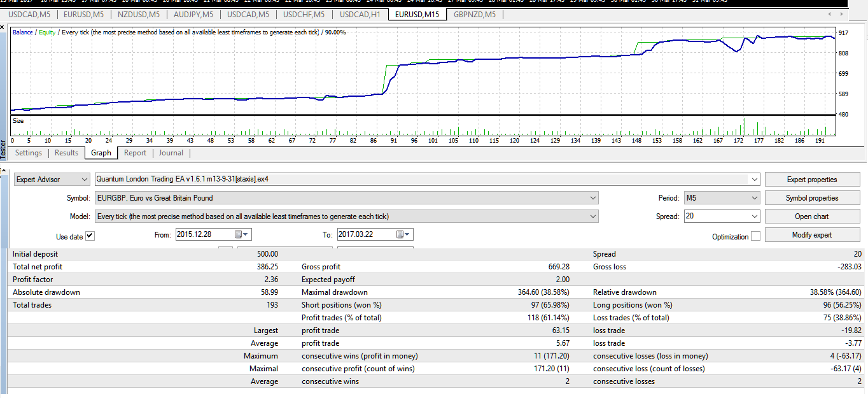The height and width of the screenshot is (398, 868).
Task: Click the Open chart button
Action: pyautogui.click(x=812, y=217)
